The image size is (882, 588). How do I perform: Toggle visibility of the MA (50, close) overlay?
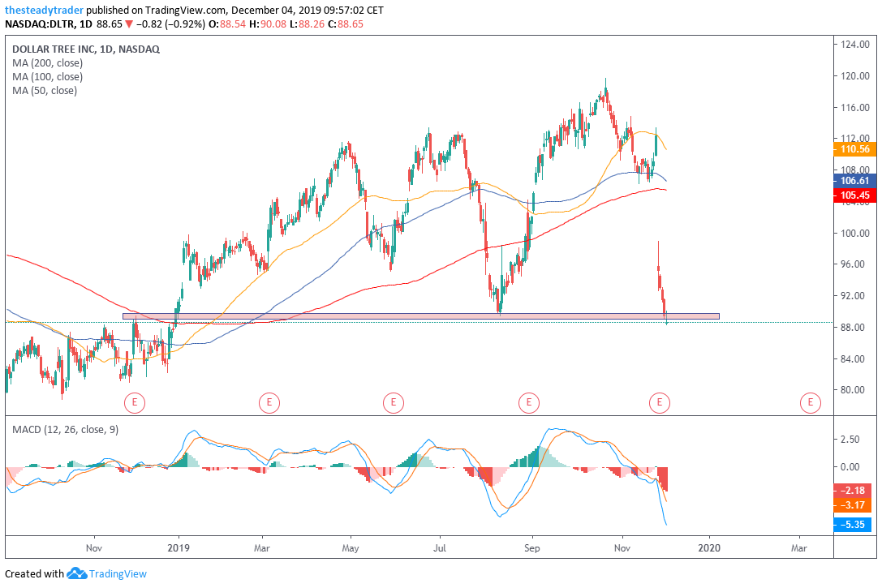pyautogui.click(x=45, y=90)
